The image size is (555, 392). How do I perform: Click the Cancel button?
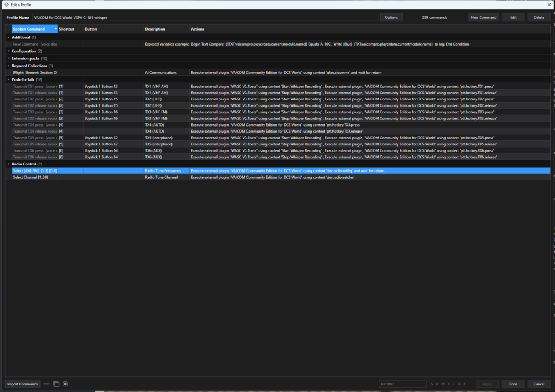click(539, 384)
